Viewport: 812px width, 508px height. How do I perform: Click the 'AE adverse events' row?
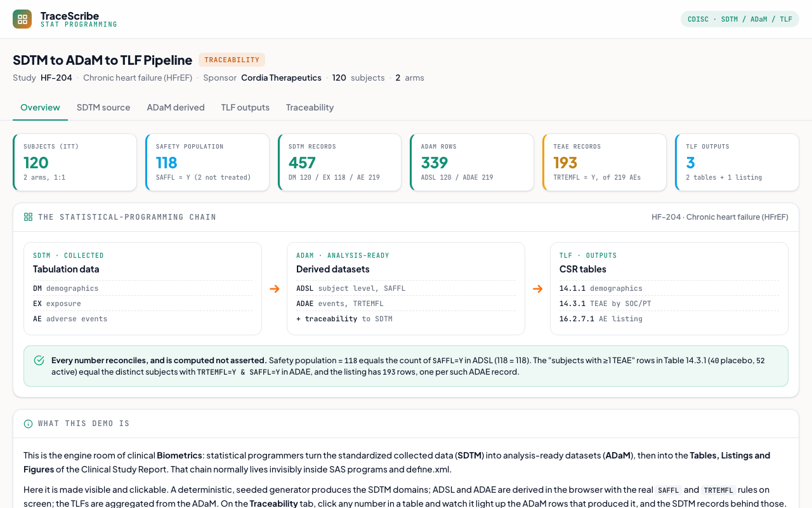tap(143, 319)
